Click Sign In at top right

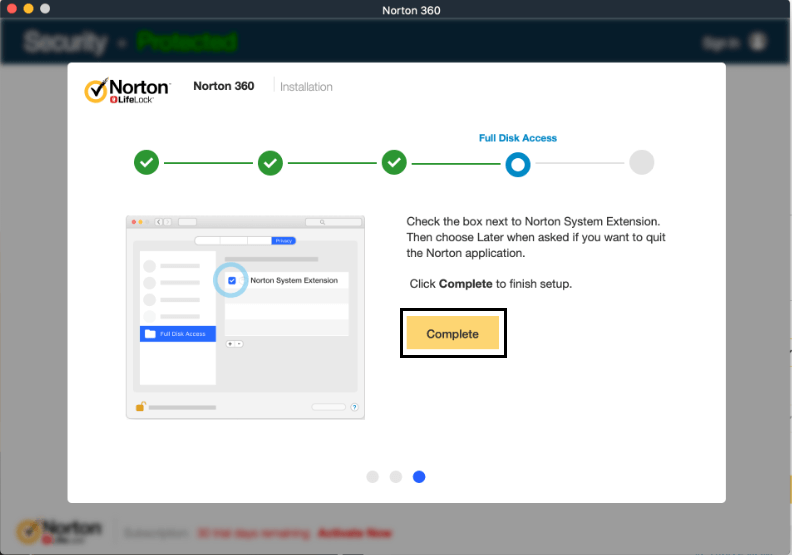tap(720, 42)
